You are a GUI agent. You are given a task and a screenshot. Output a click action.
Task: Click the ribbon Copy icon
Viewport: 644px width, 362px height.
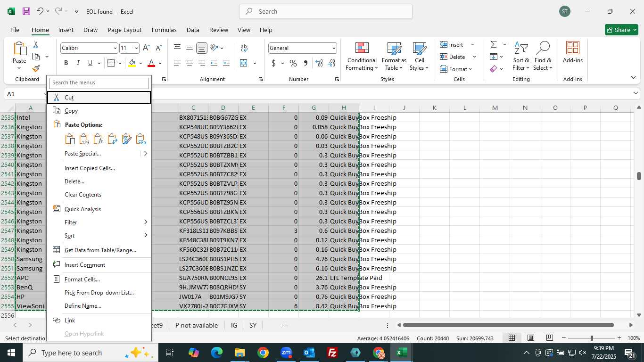point(36,57)
